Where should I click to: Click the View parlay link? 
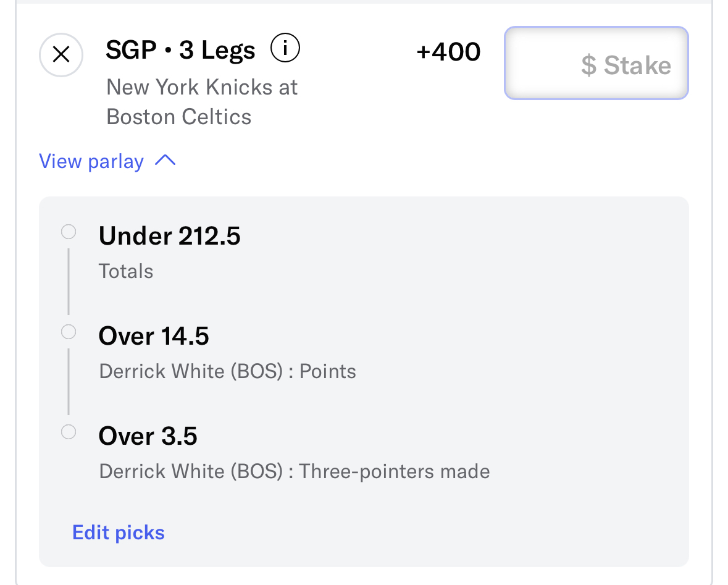tap(91, 161)
